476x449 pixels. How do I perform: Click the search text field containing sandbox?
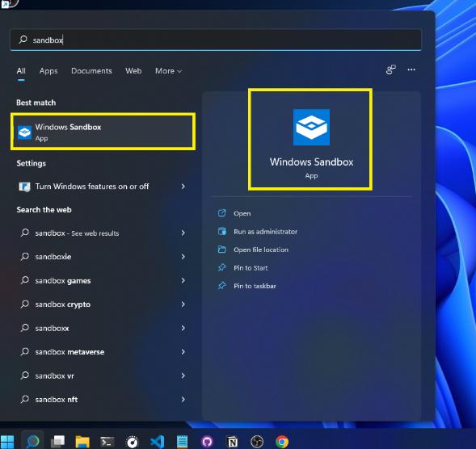pyautogui.click(x=216, y=40)
